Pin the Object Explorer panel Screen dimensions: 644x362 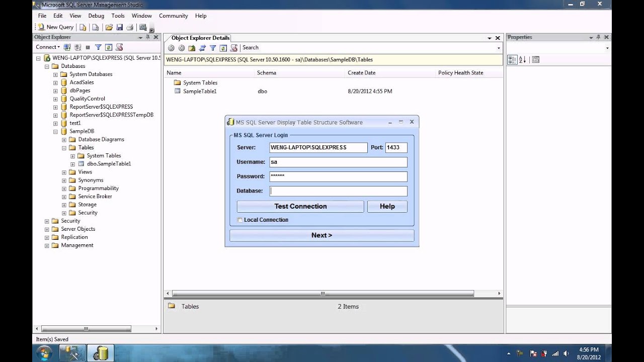pyautogui.click(x=148, y=37)
